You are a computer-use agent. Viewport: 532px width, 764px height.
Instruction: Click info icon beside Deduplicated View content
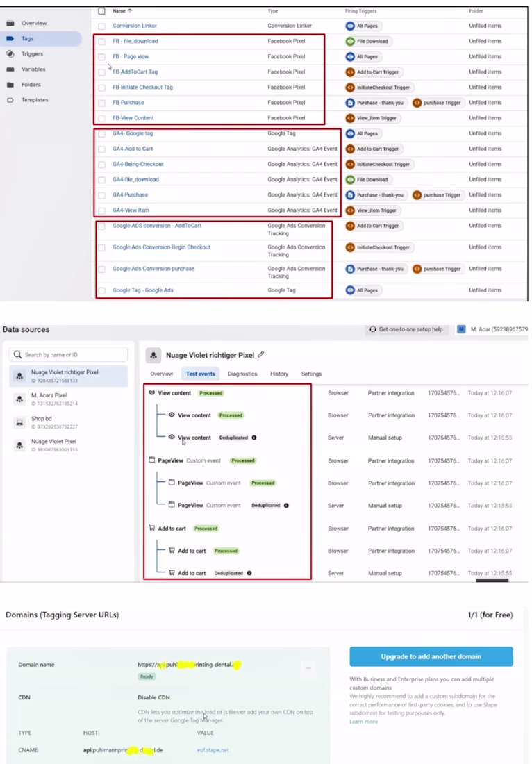pos(254,438)
